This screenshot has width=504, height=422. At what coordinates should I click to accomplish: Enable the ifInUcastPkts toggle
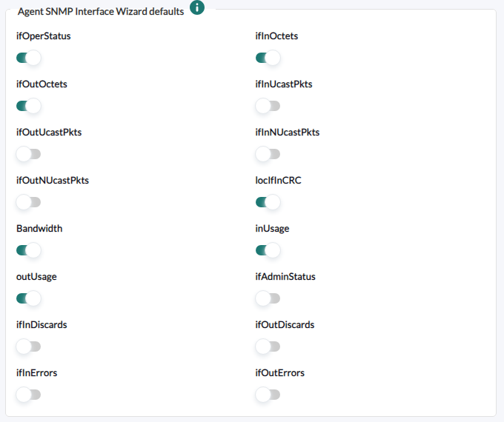[x=268, y=106]
